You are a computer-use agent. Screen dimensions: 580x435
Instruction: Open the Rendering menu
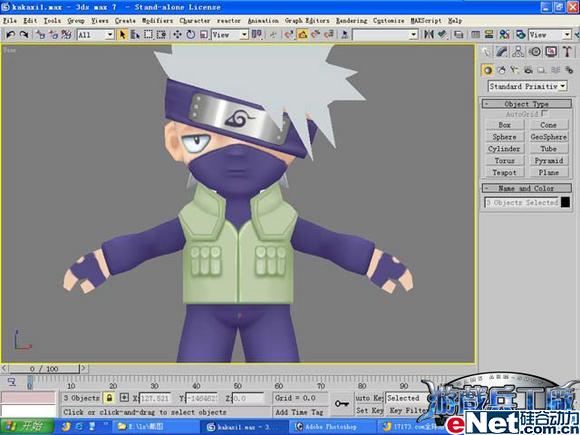point(351,21)
